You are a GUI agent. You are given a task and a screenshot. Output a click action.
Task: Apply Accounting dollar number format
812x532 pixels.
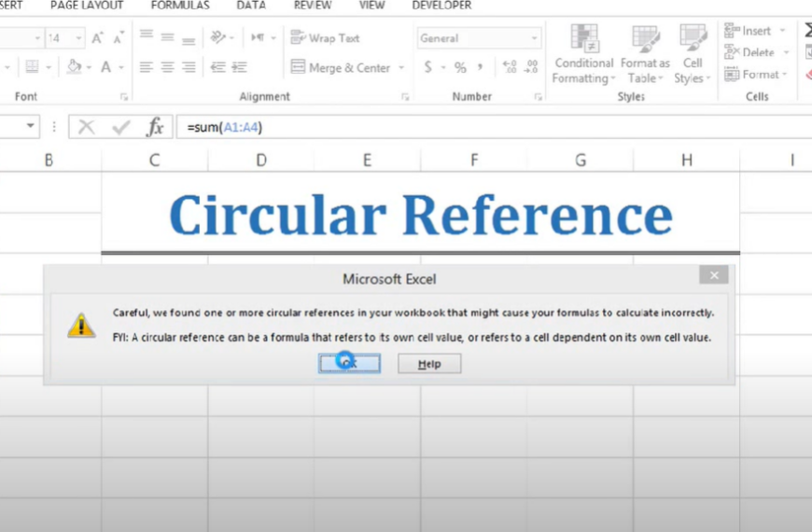point(427,67)
